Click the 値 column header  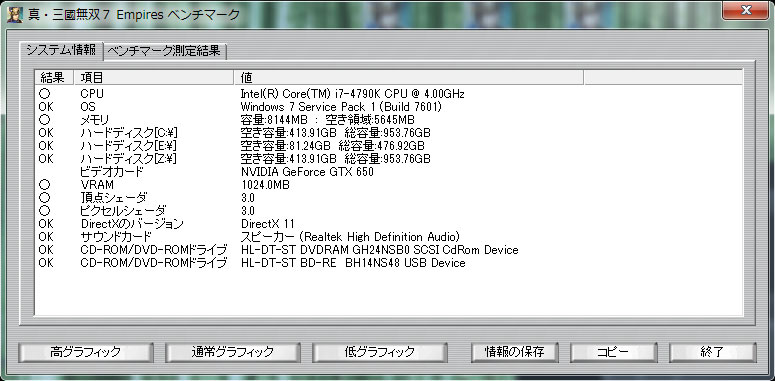pyautogui.click(x=408, y=78)
